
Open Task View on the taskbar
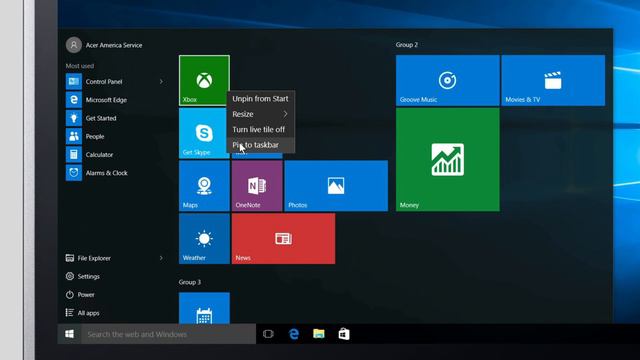click(x=268, y=334)
